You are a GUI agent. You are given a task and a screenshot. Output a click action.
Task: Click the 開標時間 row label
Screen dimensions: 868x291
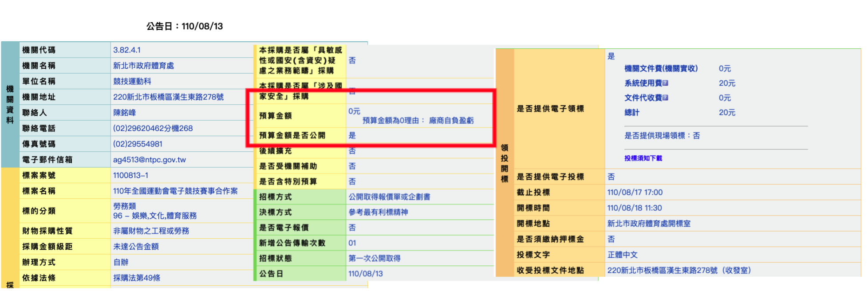point(533,208)
